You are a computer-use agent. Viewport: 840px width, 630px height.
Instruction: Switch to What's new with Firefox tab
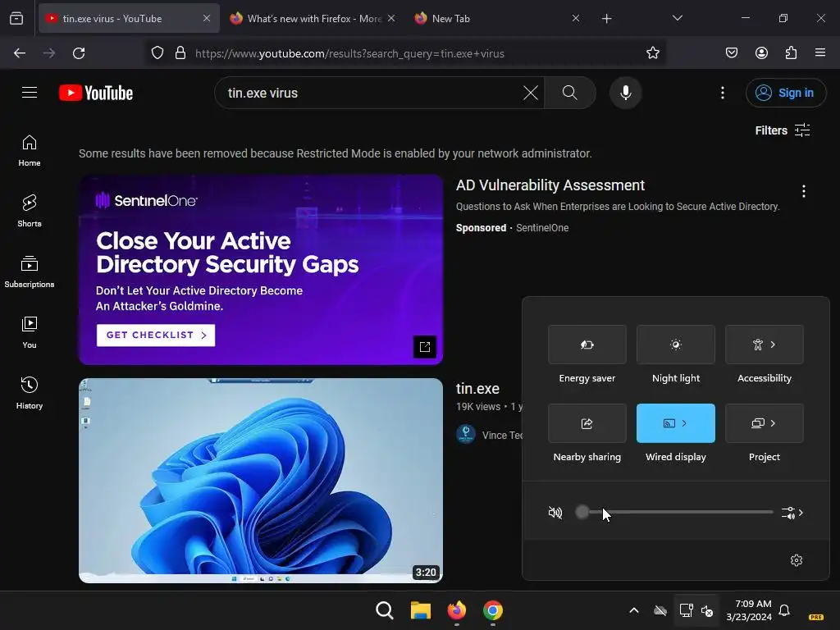pos(313,19)
